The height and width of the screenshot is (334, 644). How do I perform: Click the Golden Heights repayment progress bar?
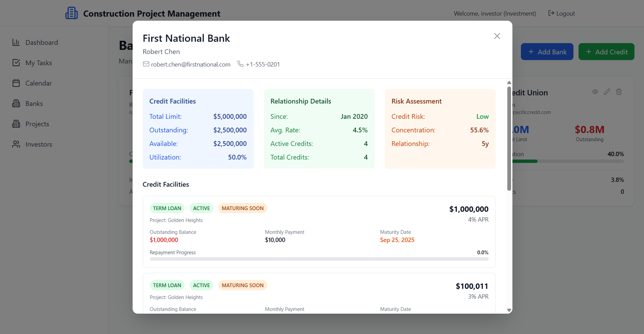pyautogui.click(x=319, y=259)
